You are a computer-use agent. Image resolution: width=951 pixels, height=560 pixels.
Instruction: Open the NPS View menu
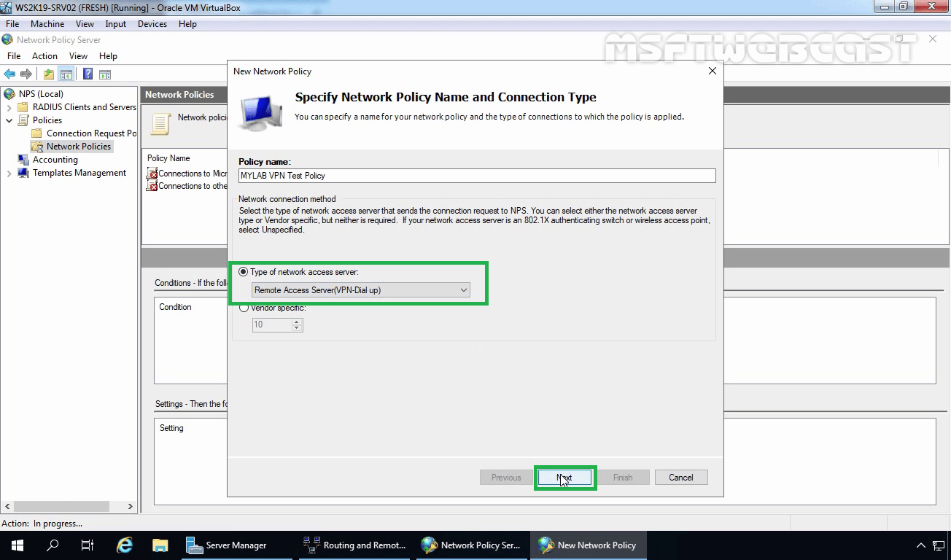pos(78,56)
